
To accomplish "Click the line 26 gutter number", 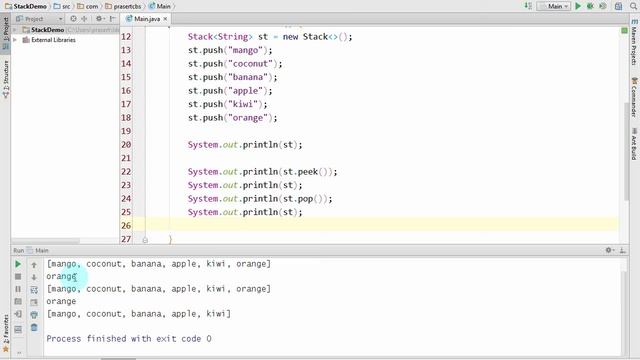I will 126,225.
